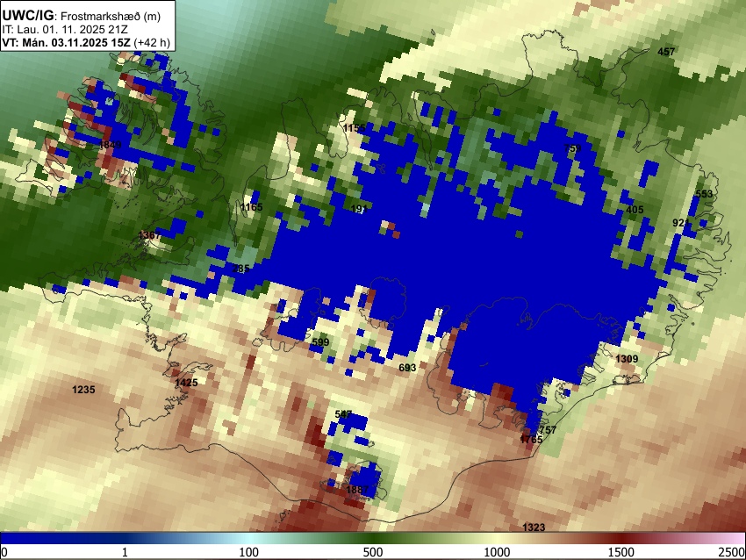The image size is (746, 560).
Task: Click the 1425 value label
Action: pyautogui.click(x=186, y=383)
